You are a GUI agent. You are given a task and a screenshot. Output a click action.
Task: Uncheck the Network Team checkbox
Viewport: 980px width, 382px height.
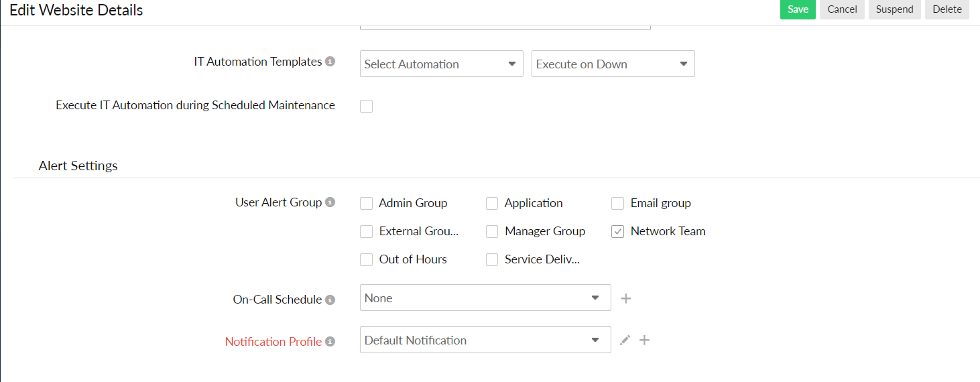(x=618, y=231)
